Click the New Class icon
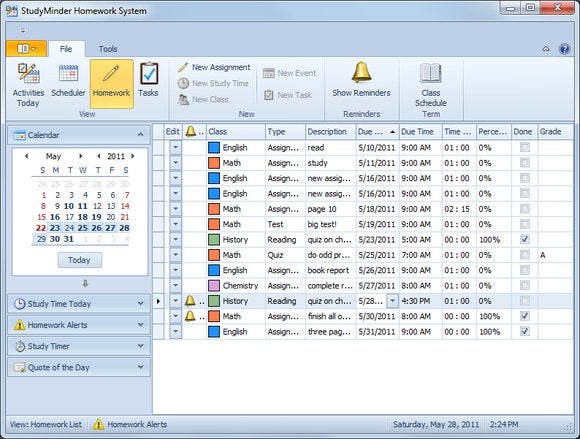 pos(183,99)
